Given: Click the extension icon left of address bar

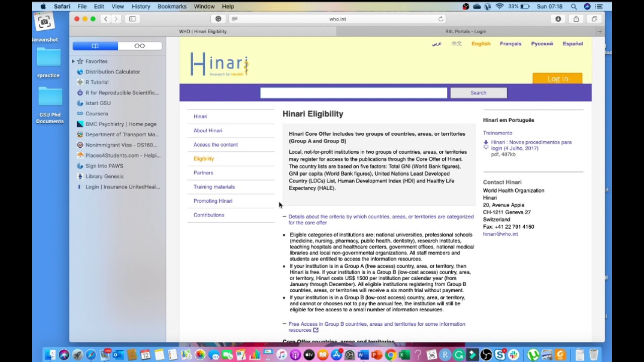Looking at the screenshot, I should coord(218,19).
